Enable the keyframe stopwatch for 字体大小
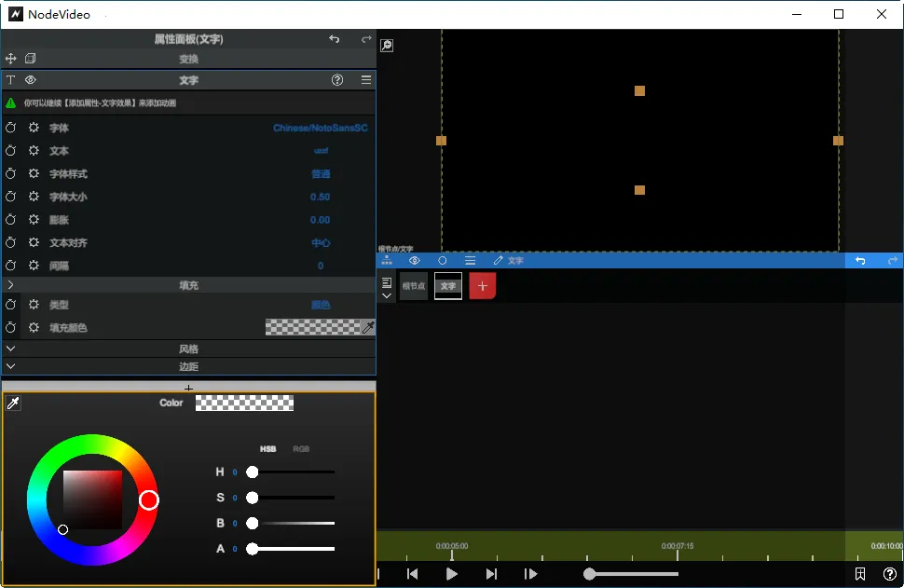 10,197
